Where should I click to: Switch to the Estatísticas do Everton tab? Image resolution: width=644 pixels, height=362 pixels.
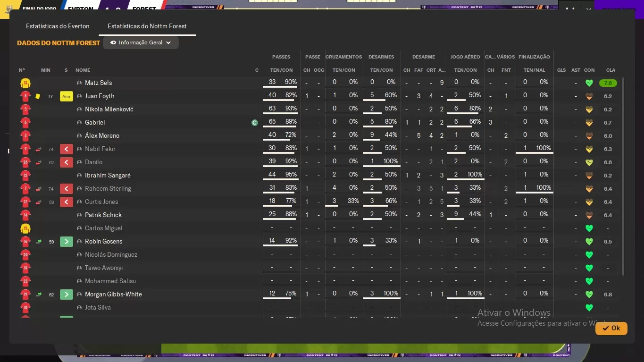click(58, 26)
